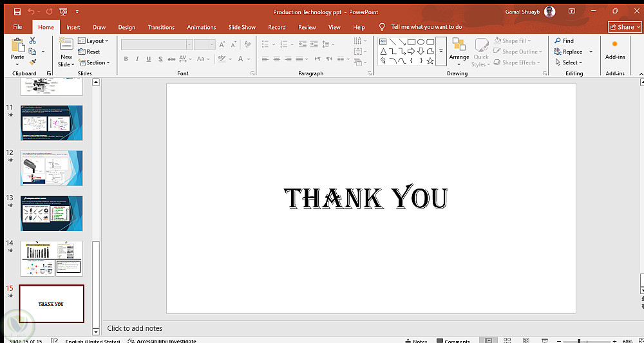The image size is (644, 343).
Task: Click Shape Effects button
Action: [x=516, y=62]
